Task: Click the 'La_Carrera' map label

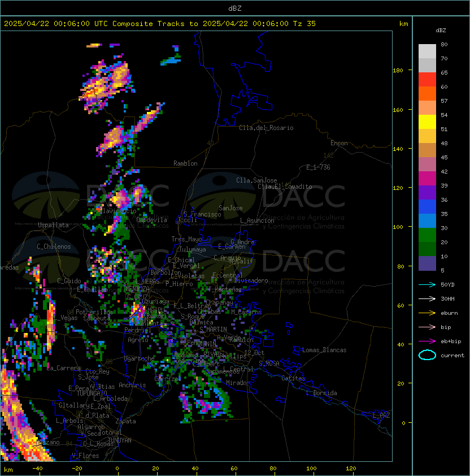Action: tap(64, 368)
